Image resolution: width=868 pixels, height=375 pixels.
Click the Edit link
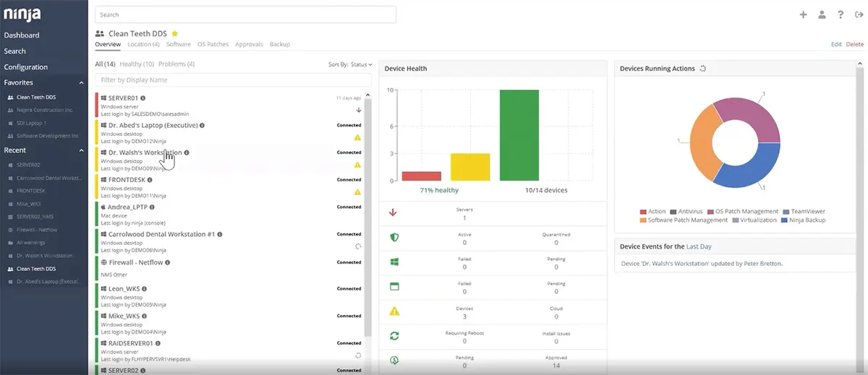(836, 44)
